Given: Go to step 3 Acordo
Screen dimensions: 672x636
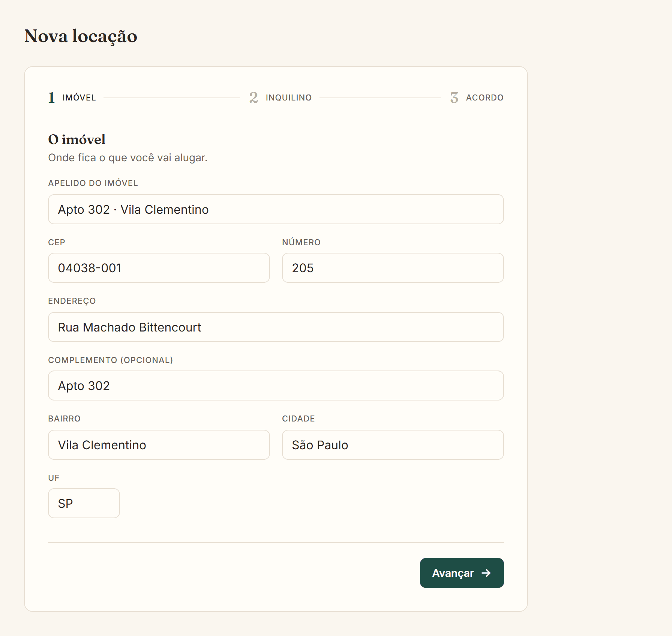Looking at the screenshot, I should click(477, 97).
